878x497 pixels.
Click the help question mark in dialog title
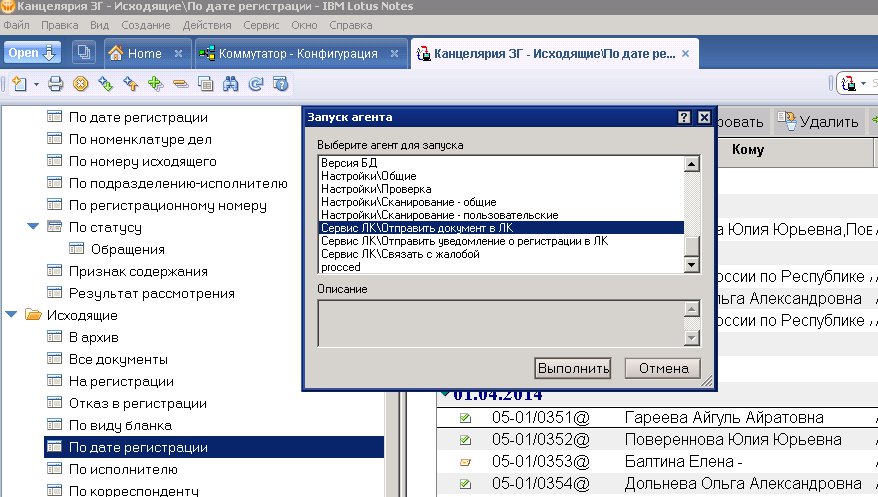684,118
